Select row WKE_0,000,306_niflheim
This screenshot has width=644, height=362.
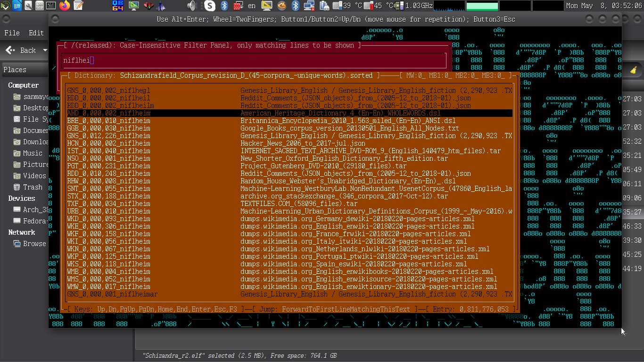point(289,226)
